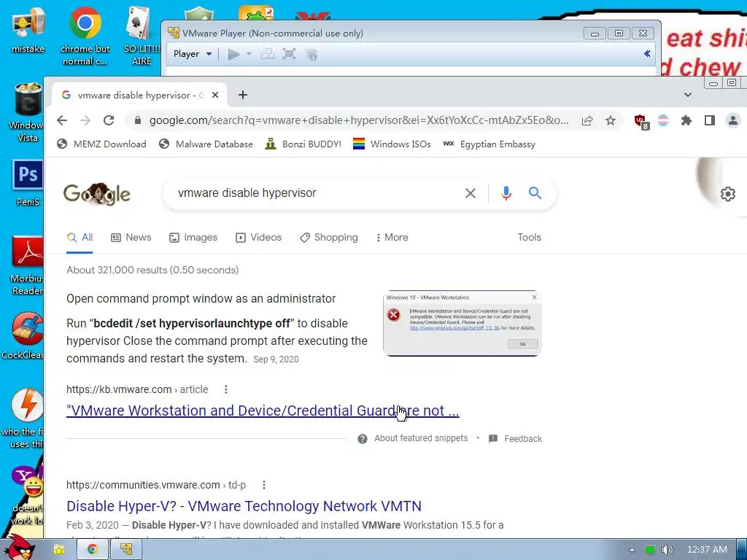Screen dimensions: 747x560
Task: Select Morbius Reader desktop icon
Action: click(x=27, y=265)
